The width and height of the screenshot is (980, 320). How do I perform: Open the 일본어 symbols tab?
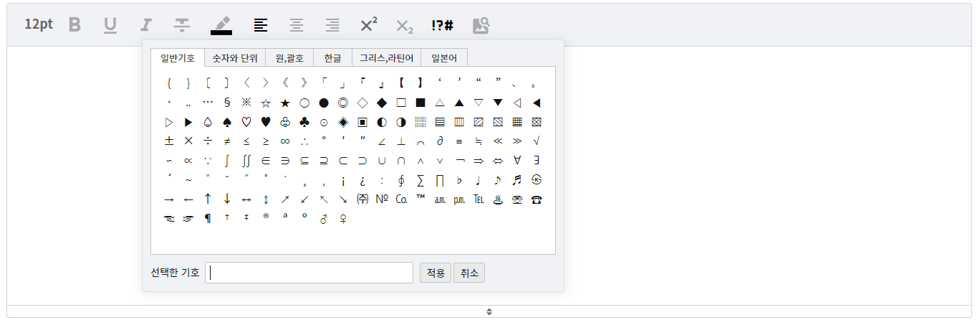(x=444, y=58)
